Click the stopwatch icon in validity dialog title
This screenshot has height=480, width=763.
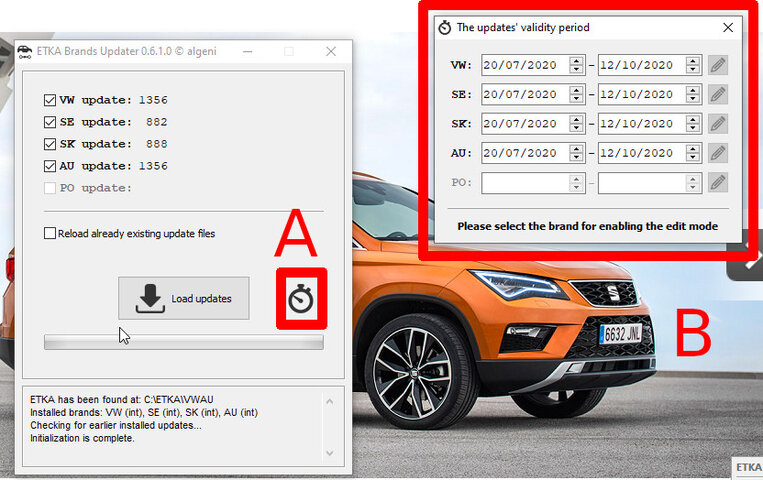click(445, 28)
